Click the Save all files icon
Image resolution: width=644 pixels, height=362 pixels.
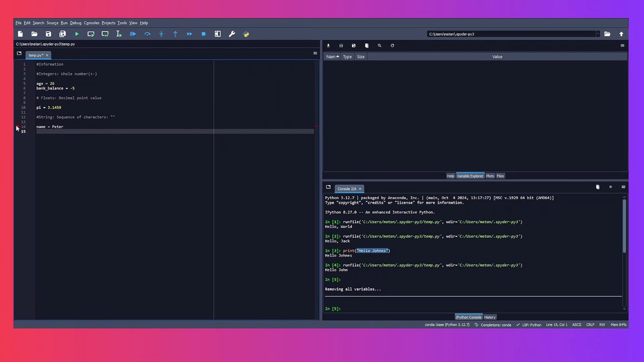coord(62,34)
